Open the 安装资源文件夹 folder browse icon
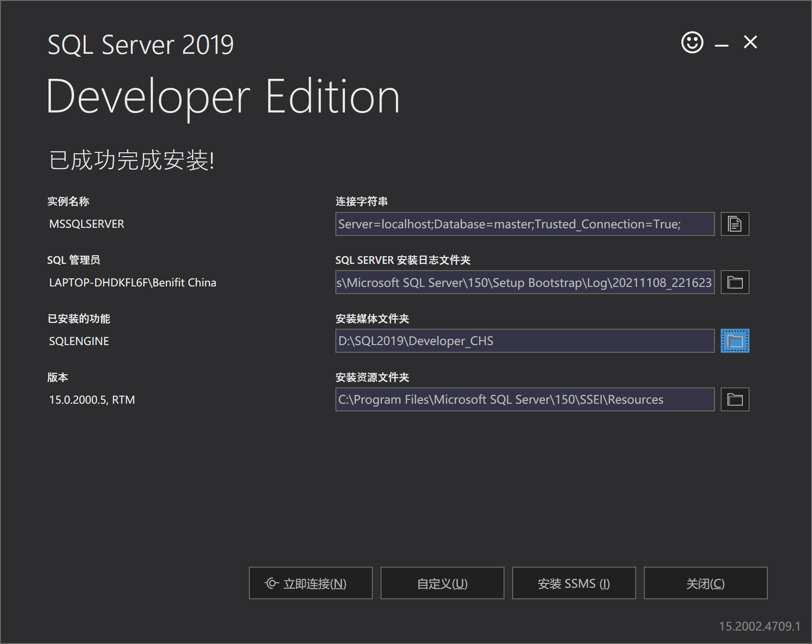The width and height of the screenshot is (812, 644). 735,400
